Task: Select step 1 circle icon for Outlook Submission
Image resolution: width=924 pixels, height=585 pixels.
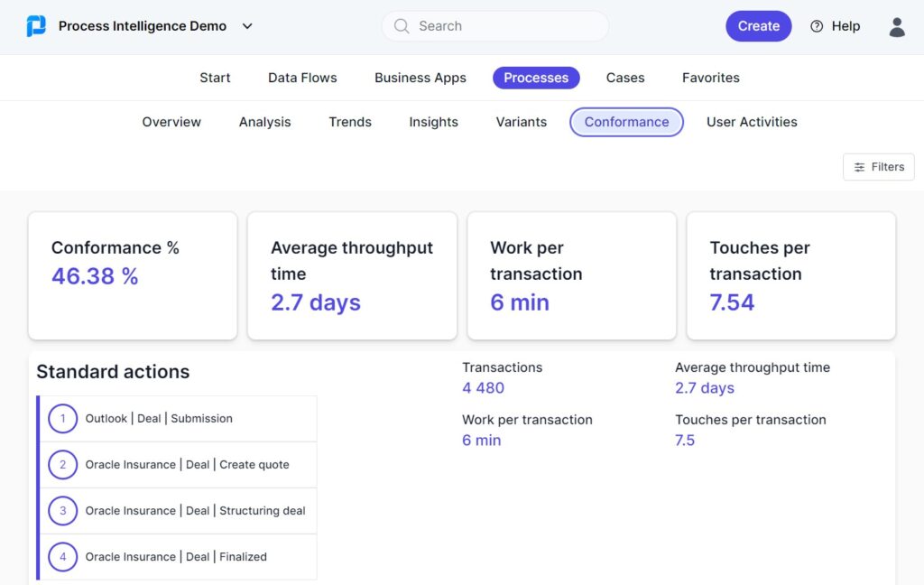Action: (x=62, y=419)
